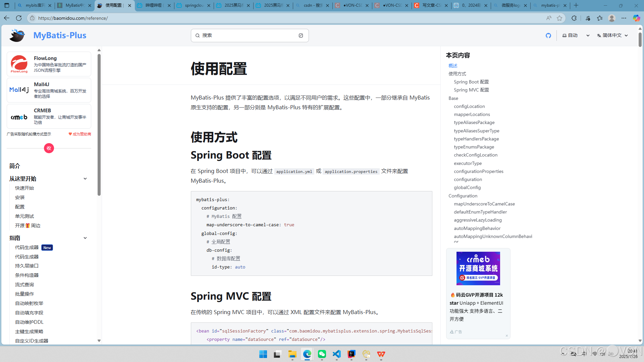
Task: Launch WeChat from the taskbar
Action: point(322,354)
